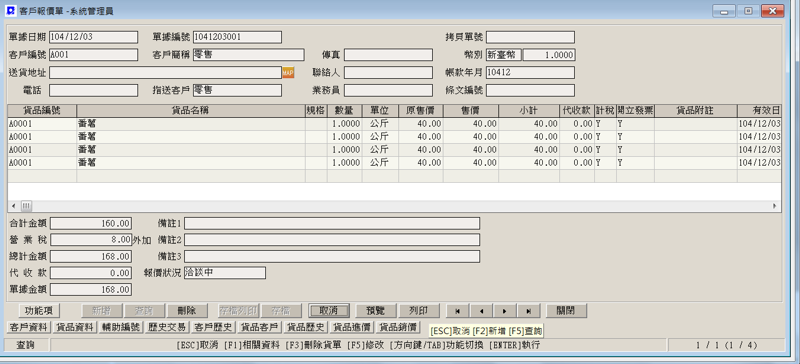The height and width of the screenshot is (364, 800).
Task: Click the 備註1 remark field
Action: click(x=332, y=224)
